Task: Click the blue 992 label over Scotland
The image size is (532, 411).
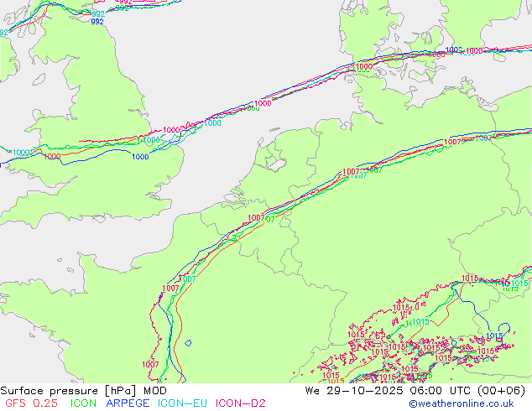Action: pos(97,21)
